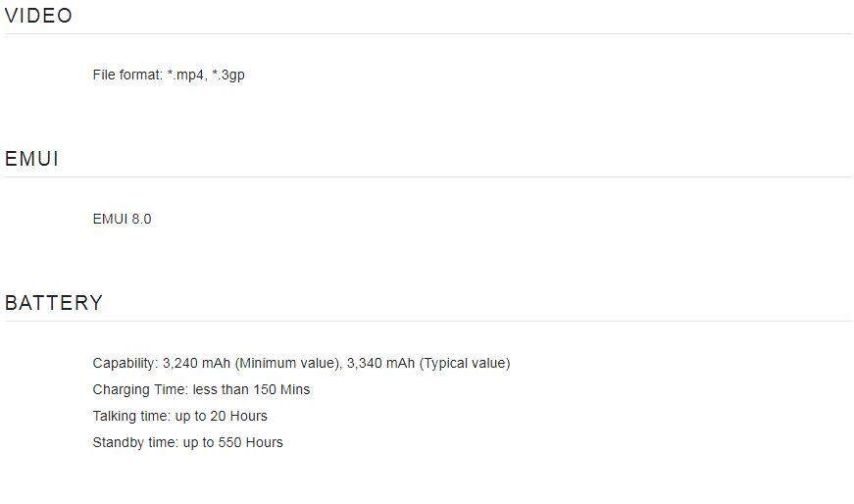
Task: Click the divider under BATTERY heading
Action: (428, 321)
